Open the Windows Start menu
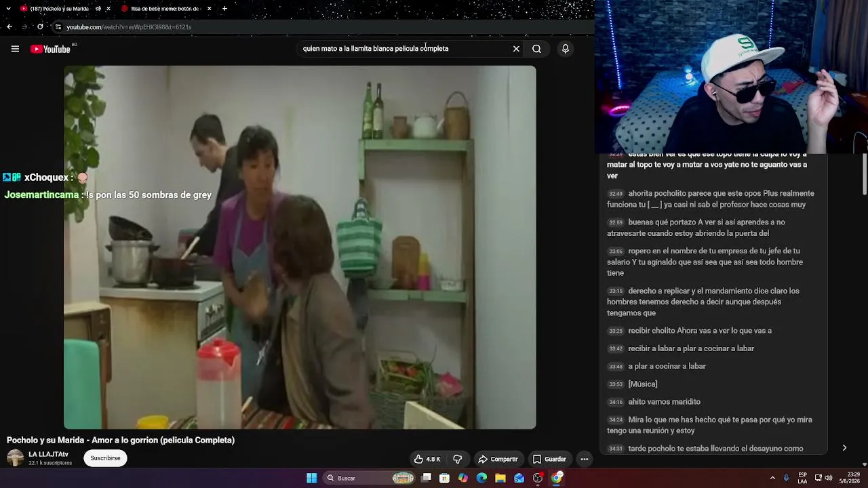 (311, 478)
